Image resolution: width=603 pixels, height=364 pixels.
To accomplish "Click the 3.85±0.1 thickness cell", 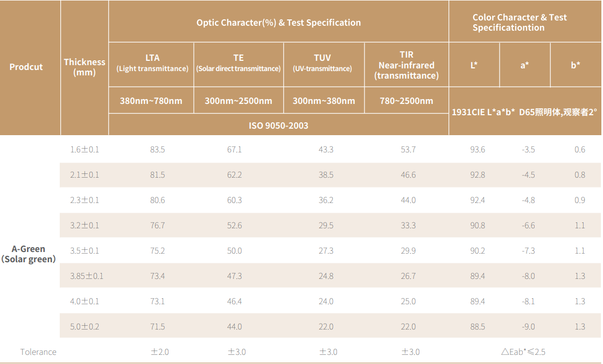I will click(86, 276).
